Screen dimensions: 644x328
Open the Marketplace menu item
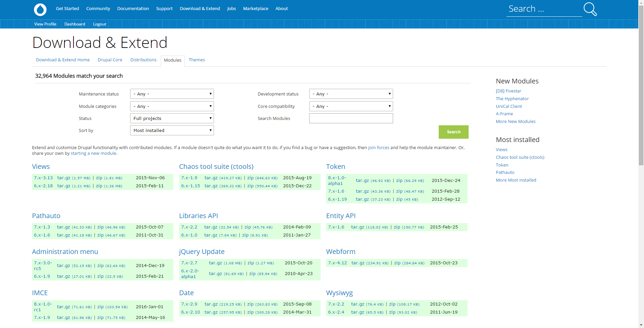click(x=256, y=8)
